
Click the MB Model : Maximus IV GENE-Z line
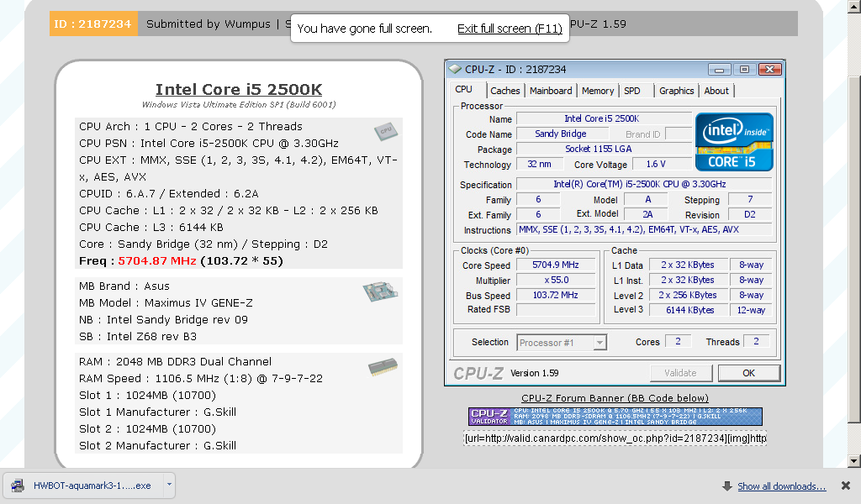[x=166, y=302]
